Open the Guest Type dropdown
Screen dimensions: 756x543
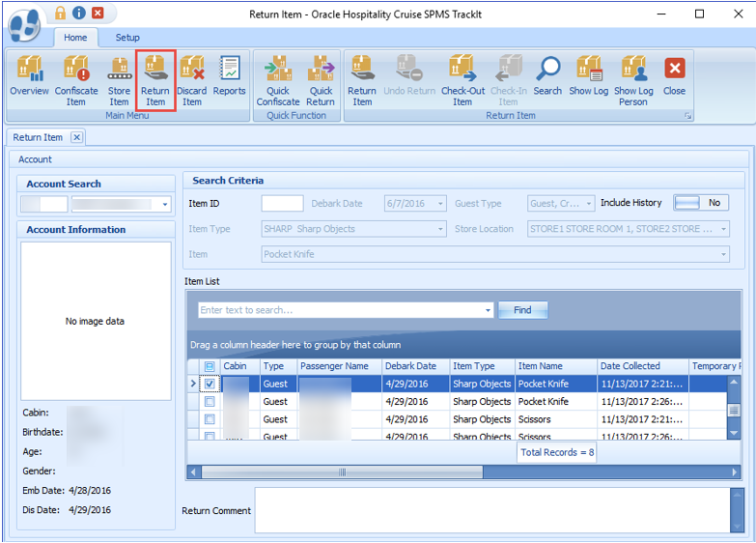pos(589,204)
